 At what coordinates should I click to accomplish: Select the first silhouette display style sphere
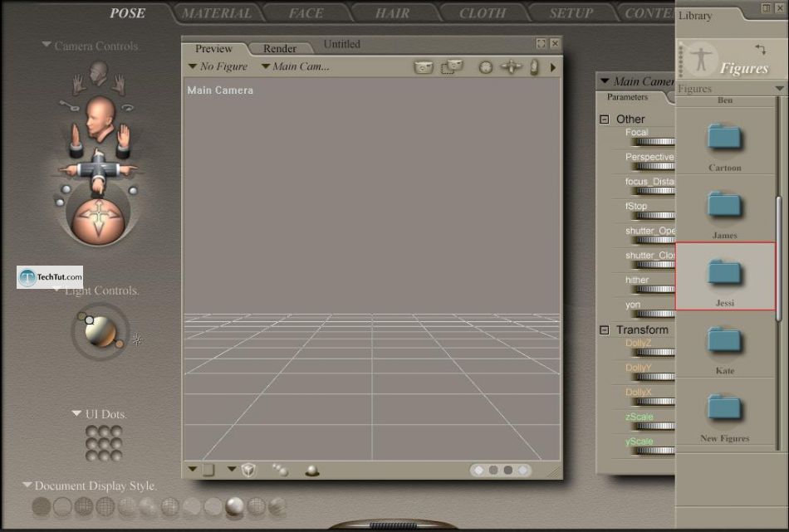point(42,507)
